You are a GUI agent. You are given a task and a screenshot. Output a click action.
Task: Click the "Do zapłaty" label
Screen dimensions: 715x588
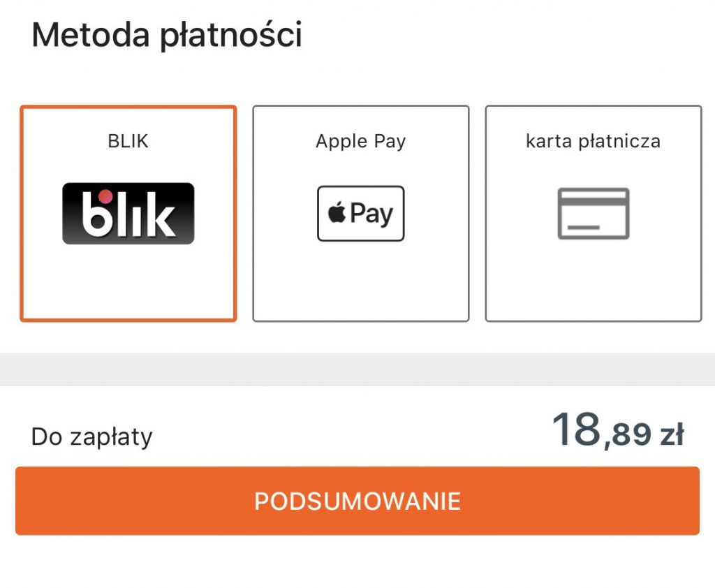coord(92,437)
